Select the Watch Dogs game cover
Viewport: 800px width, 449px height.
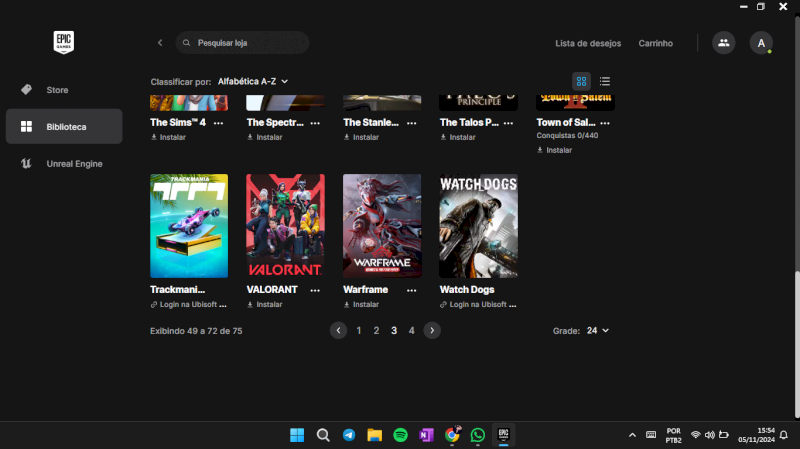tap(478, 226)
